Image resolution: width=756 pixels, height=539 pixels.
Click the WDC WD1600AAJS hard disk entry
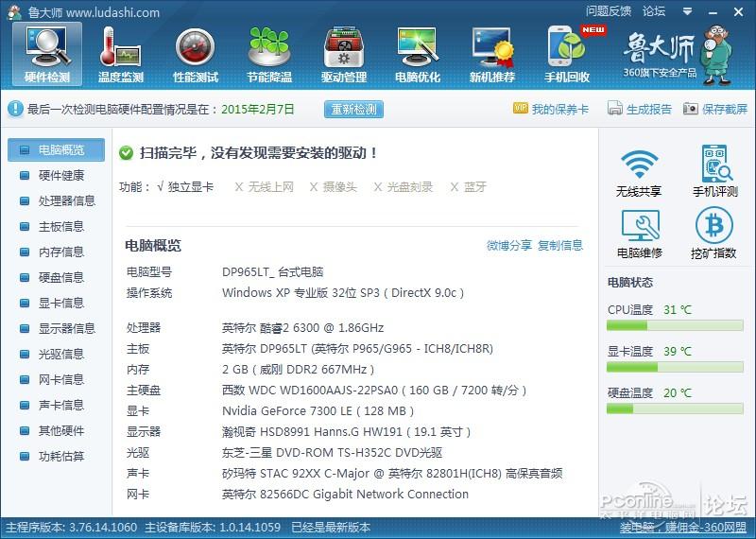click(374, 391)
